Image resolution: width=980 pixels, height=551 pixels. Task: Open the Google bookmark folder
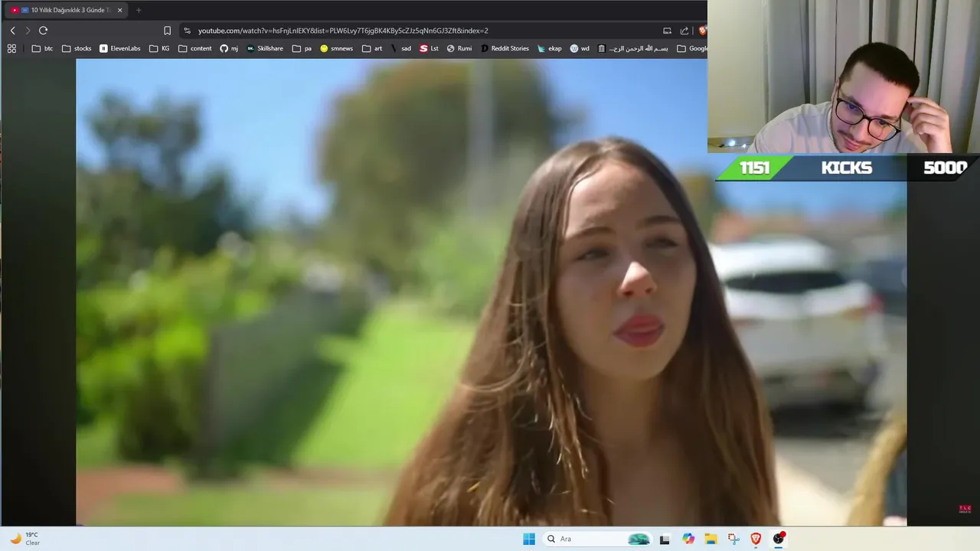coord(692,48)
